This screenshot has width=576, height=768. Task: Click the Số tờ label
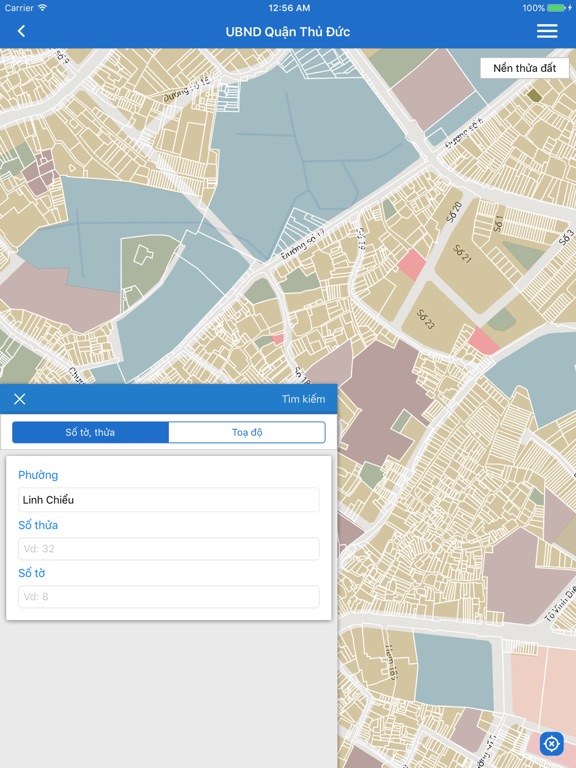pyautogui.click(x=31, y=573)
